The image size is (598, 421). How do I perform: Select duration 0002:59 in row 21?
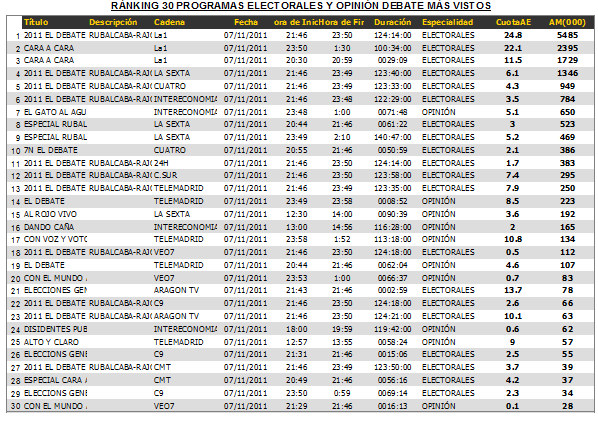pyautogui.click(x=392, y=290)
